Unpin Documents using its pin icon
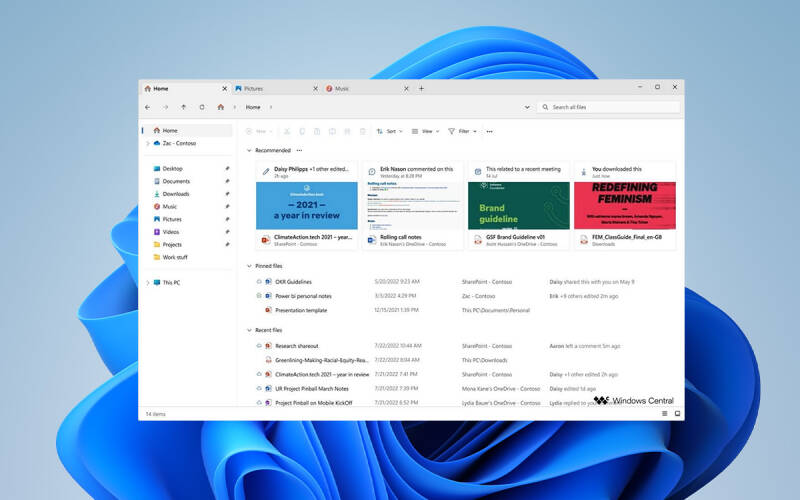Screen dimensions: 800x500 227,181
